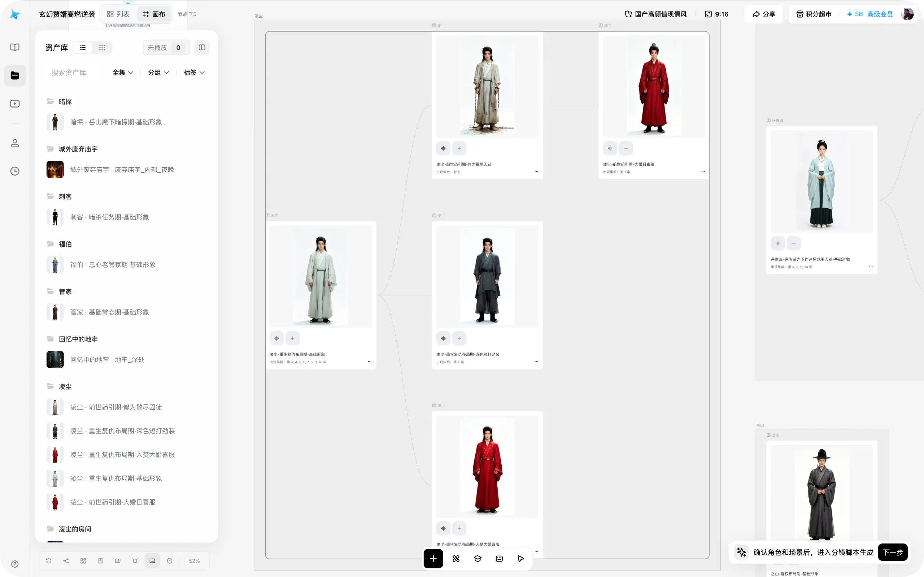The image size is (924, 577).
Task: Click the 下一步 next step button
Action: click(893, 552)
